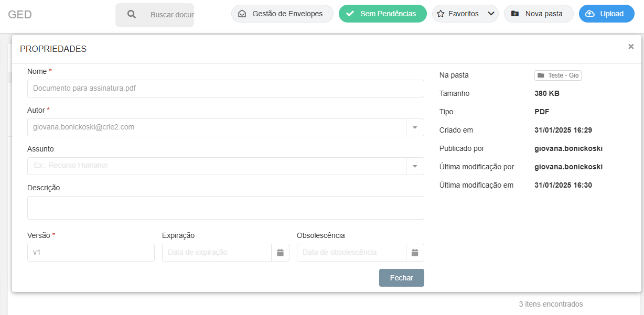
Task: Click the Upload cloud button
Action: [606, 14]
